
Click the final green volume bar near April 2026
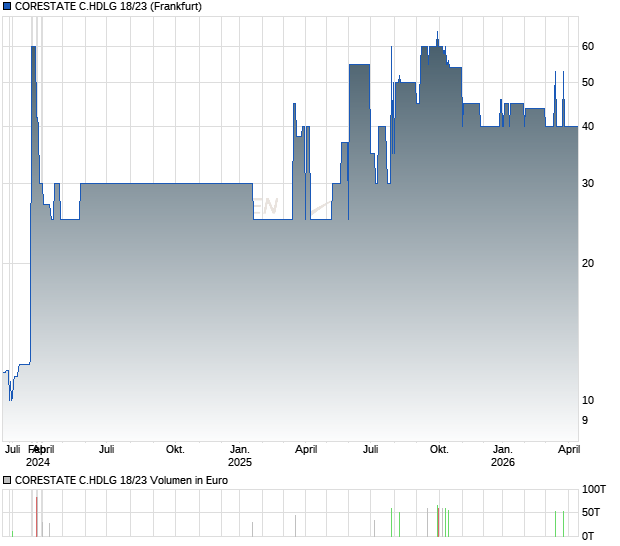coord(563,524)
